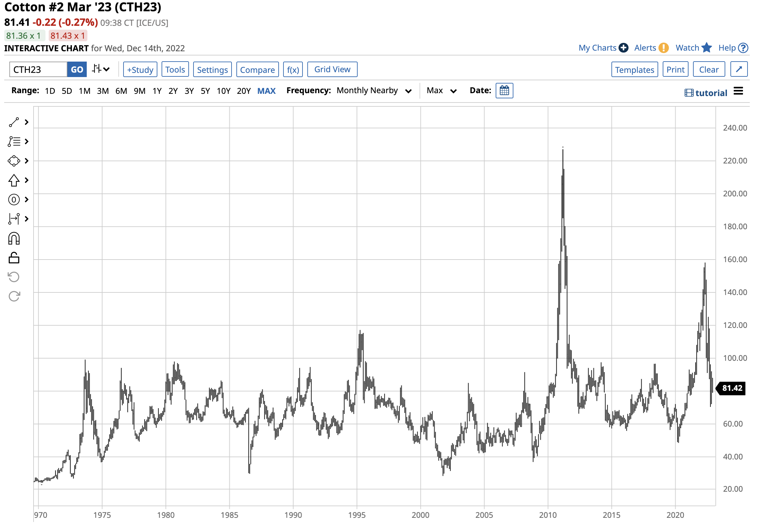Click the redo arrow icon
The width and height of the screenshot is (763, 532).
14,296
